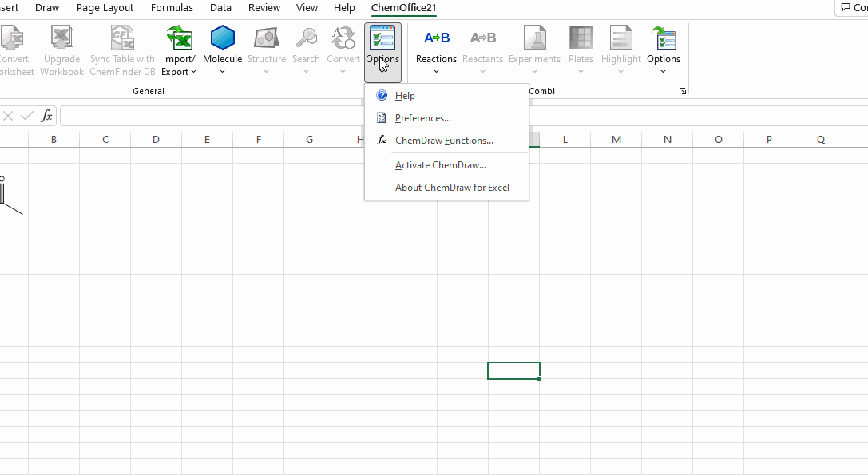
Task: Select ChemDraw Functions... menu entry
Action: pyautogui.click(x=446, y=140)
